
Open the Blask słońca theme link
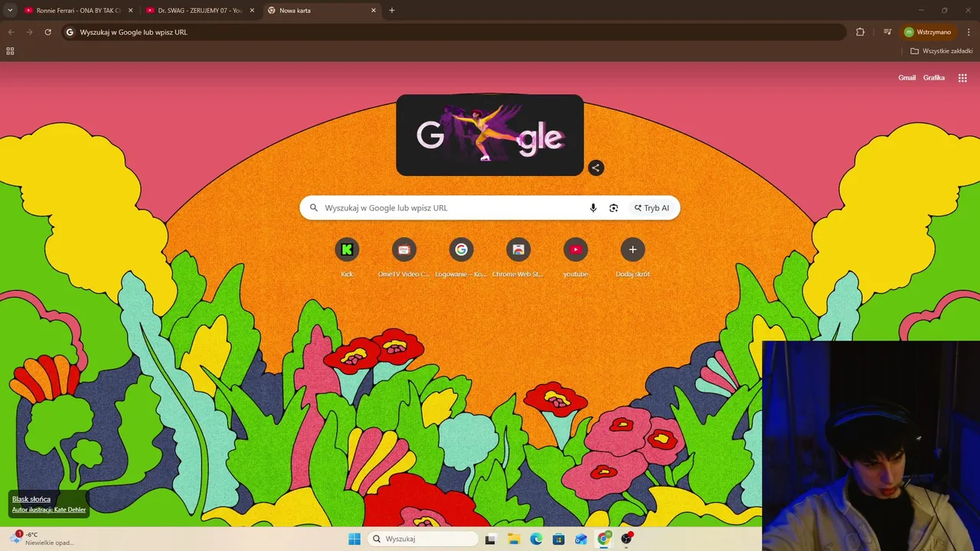[31, 499]
